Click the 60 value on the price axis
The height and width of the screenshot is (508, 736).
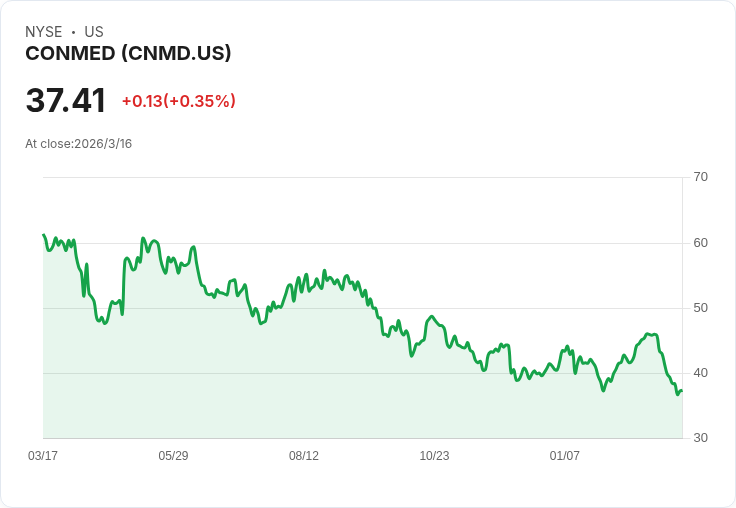coord(700,243)
